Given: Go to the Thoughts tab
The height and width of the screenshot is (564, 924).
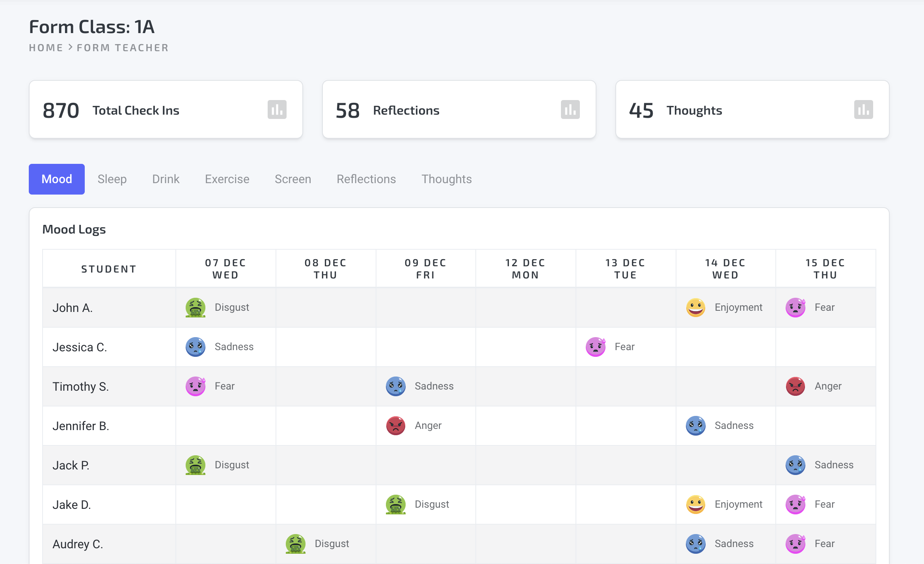Looking at the screenshot, I should [x=447, y=179].
